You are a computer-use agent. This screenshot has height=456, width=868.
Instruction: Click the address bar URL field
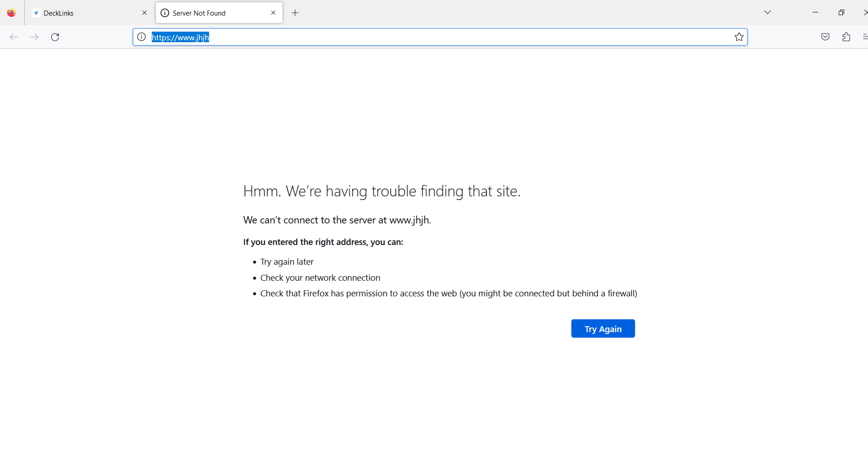[440, 37]
